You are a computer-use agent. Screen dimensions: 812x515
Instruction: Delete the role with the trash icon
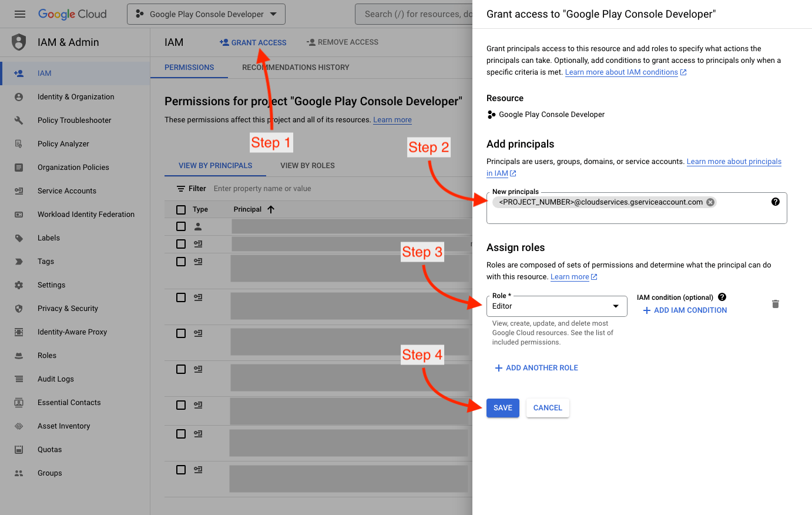click(x=776, y=304)
